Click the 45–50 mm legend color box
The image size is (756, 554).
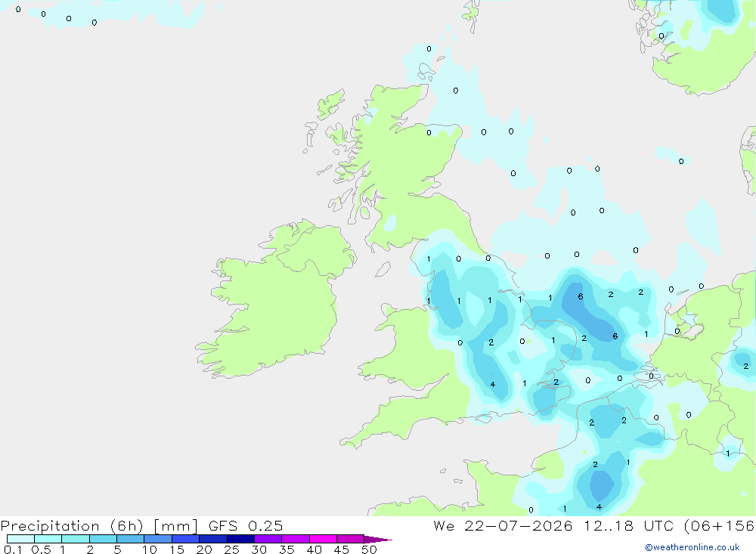[351, 539]
